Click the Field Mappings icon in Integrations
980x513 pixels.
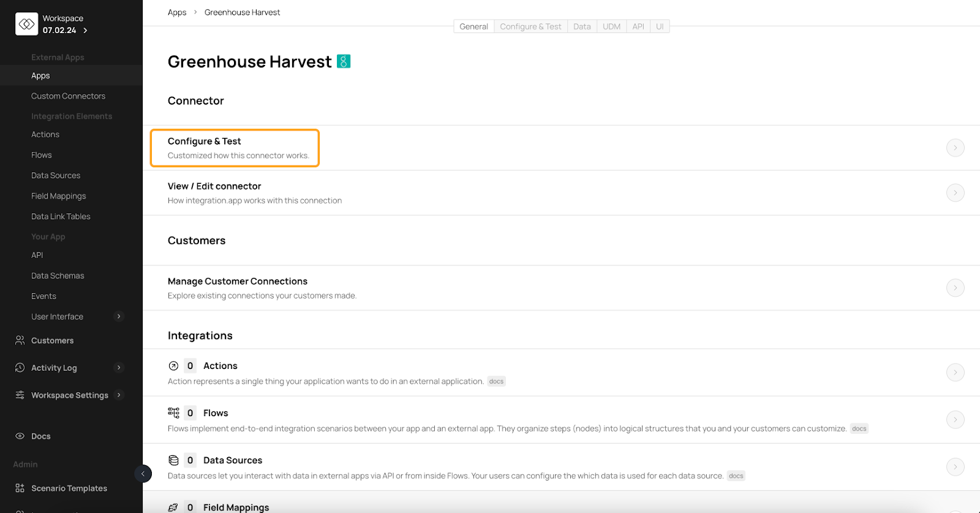173,507
